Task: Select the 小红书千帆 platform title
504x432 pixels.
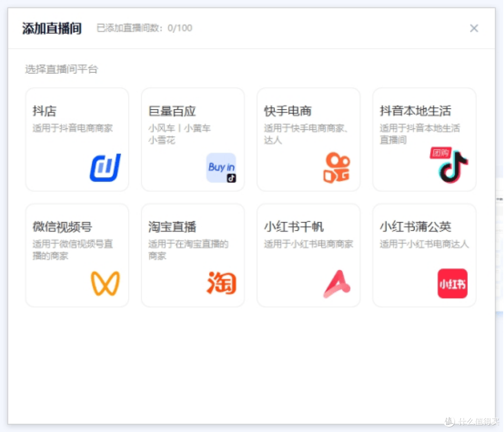Action: pos(294,227)
